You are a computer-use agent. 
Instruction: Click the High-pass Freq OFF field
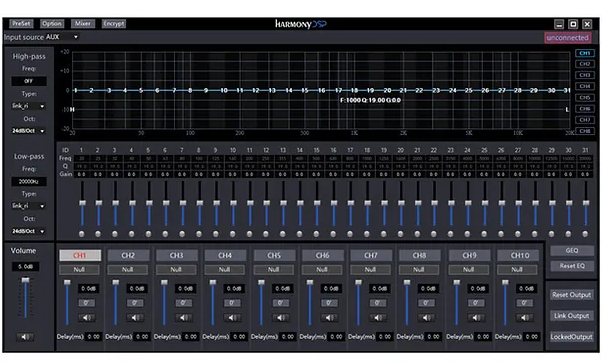(x=29, y=81)
